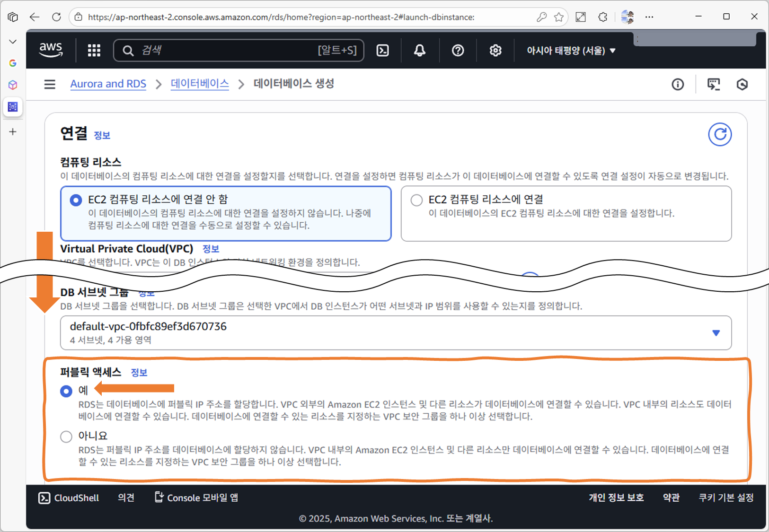The height and width of the screenshot is (532, 769).
Task: Open CloudShell in the footer
Action: (x=69, y=498)
